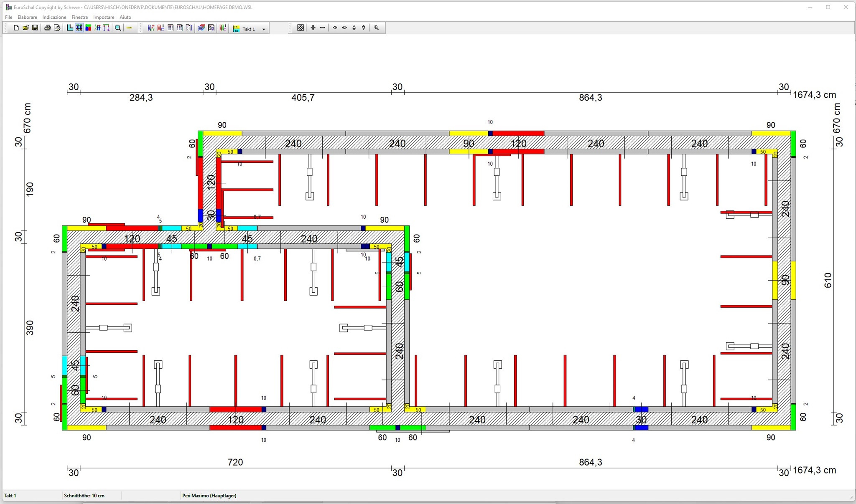
Task: Select the wall outline drawing tool
Action: (x=70, y=28)
